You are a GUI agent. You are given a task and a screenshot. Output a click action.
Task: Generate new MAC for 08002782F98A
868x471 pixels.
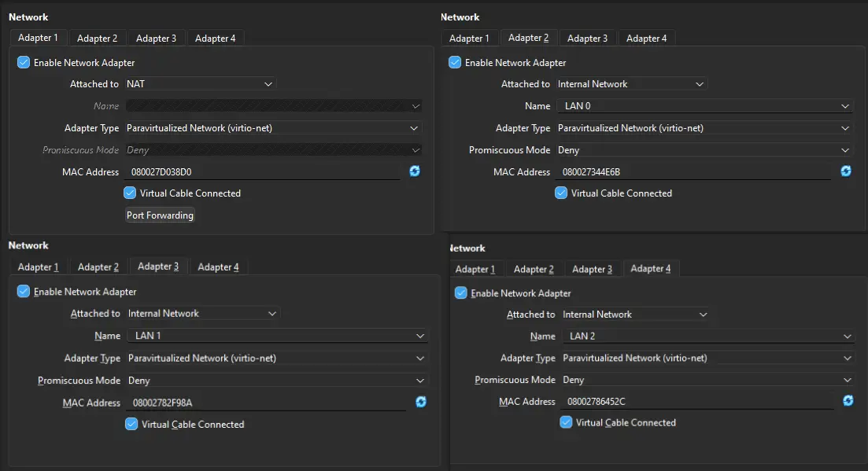(x=421, y=403)
